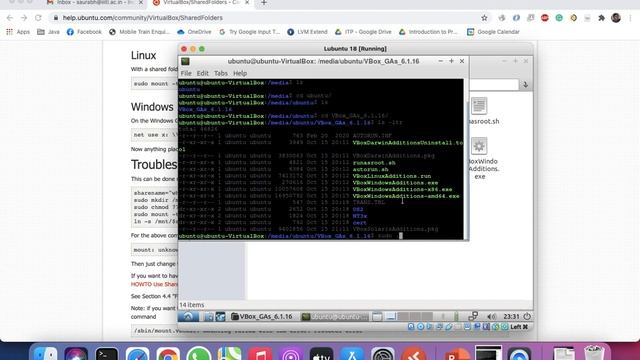Open the OneDrive bookmark
Screen dimensions: 640x360
tap(194, 31)
